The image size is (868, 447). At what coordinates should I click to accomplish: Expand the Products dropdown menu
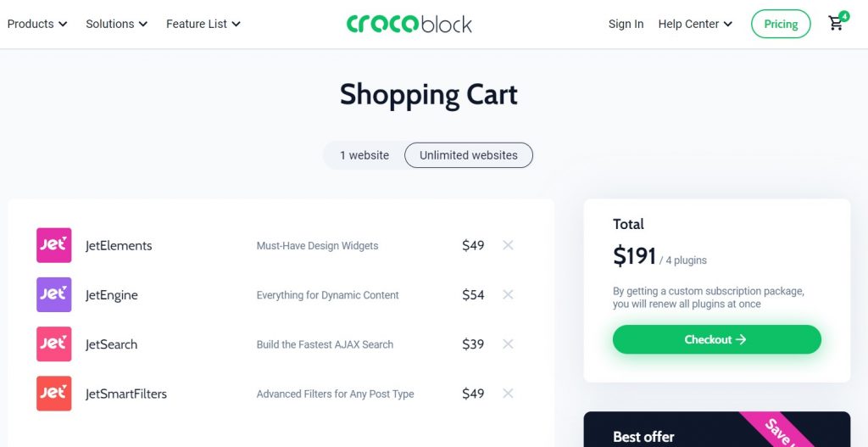(x=37, y=24)
